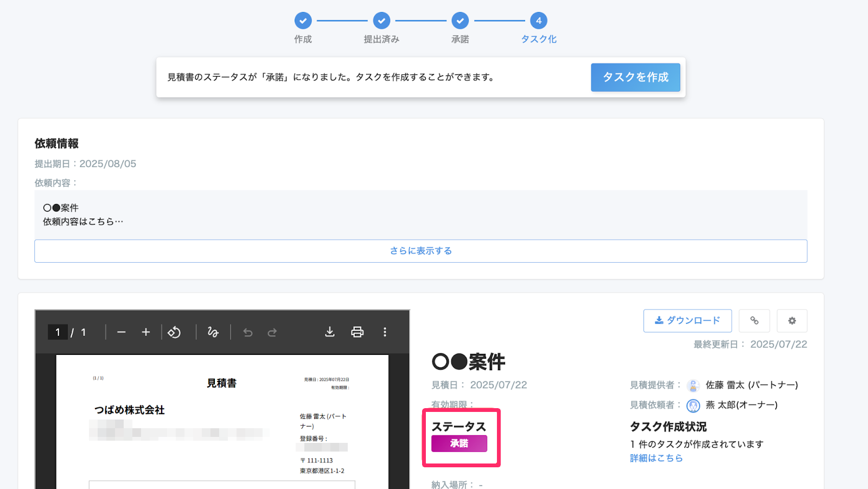
Task: Click the タスクを作成 button
Action: (x=635, y=77)
